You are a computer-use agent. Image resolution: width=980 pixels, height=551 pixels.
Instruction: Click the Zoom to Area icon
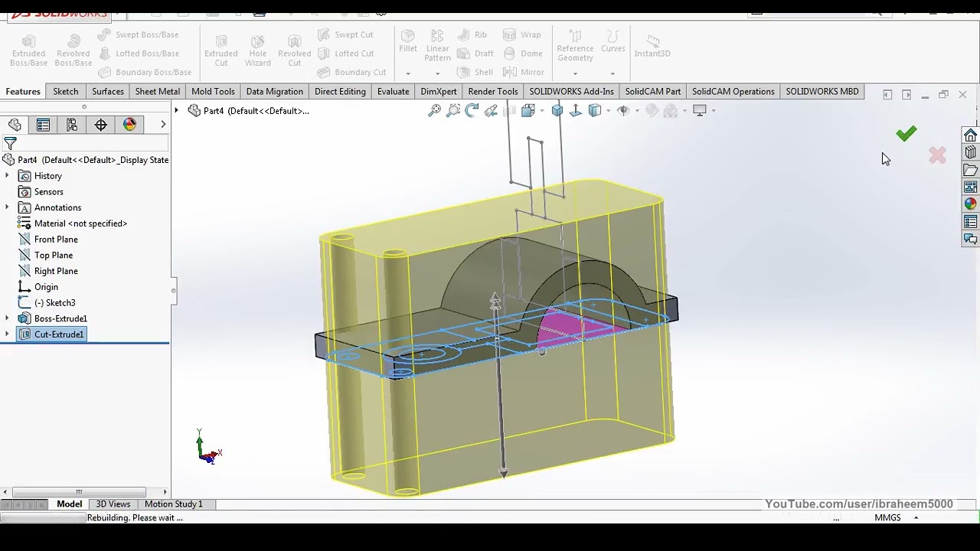[453, 111]
